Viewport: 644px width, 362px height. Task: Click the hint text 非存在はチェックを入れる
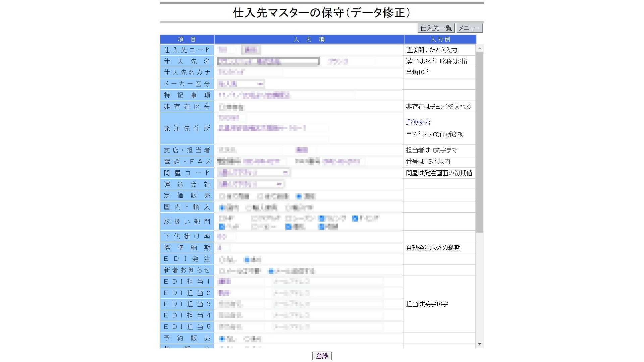(438, 107)
